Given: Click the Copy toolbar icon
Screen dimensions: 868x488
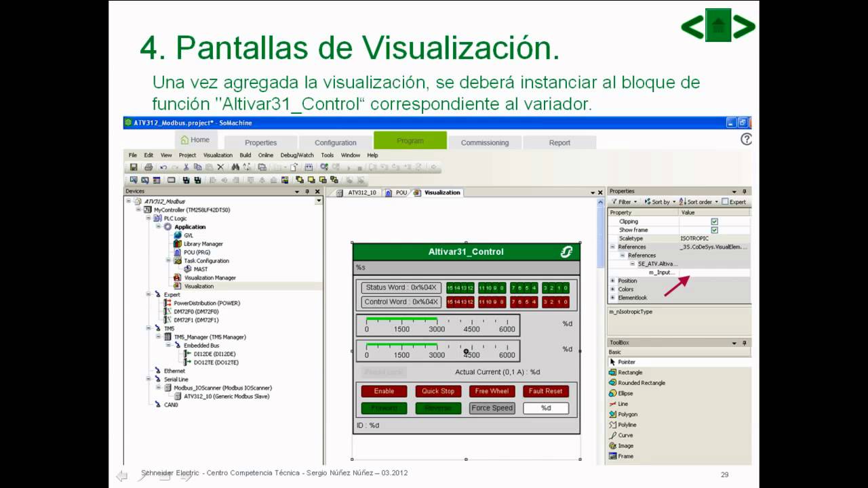Looking at the screenshot, I should [x=197, y=167].
